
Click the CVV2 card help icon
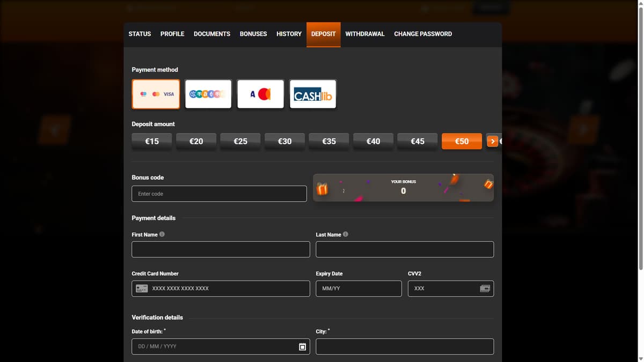click(x=485, y=289)
